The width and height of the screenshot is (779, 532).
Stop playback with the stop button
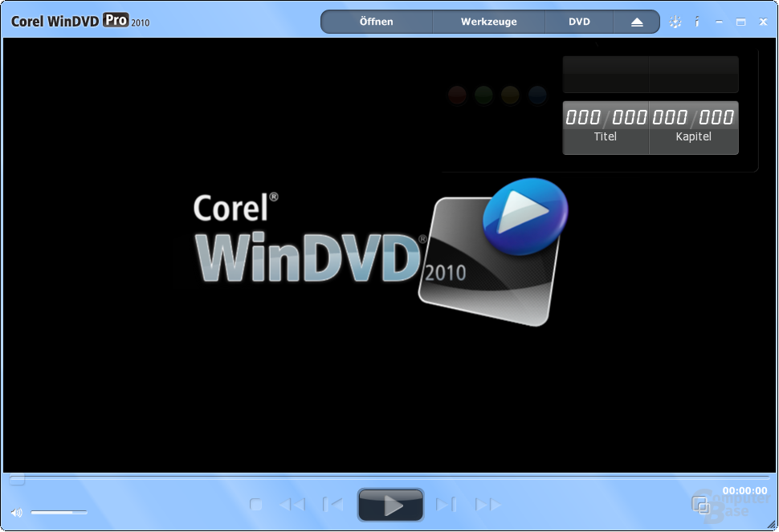pyautogui.click(x=256, y=505)
